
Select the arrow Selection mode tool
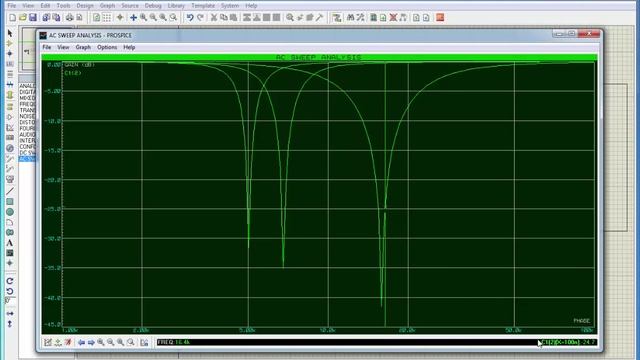pyautogui.click(x=10, y=33)
